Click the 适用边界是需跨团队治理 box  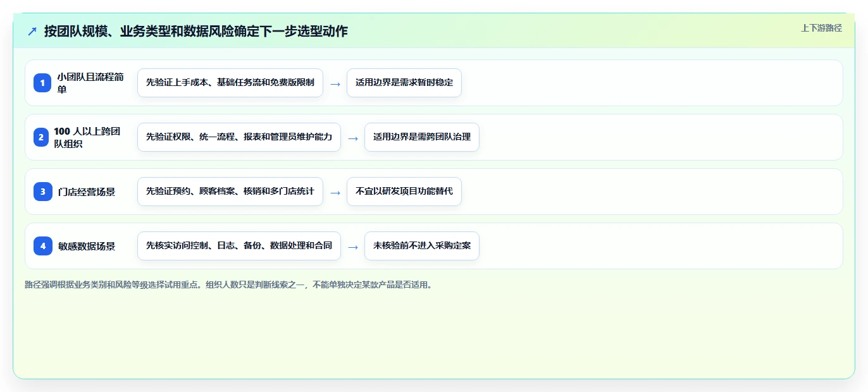pos(422,137)
